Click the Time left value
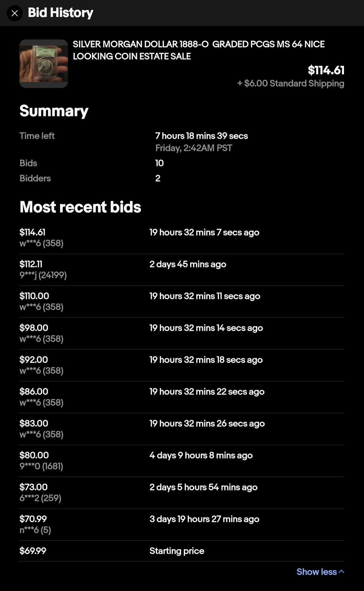This screenshot has width=364, height=591. click(x=202, y=136)
